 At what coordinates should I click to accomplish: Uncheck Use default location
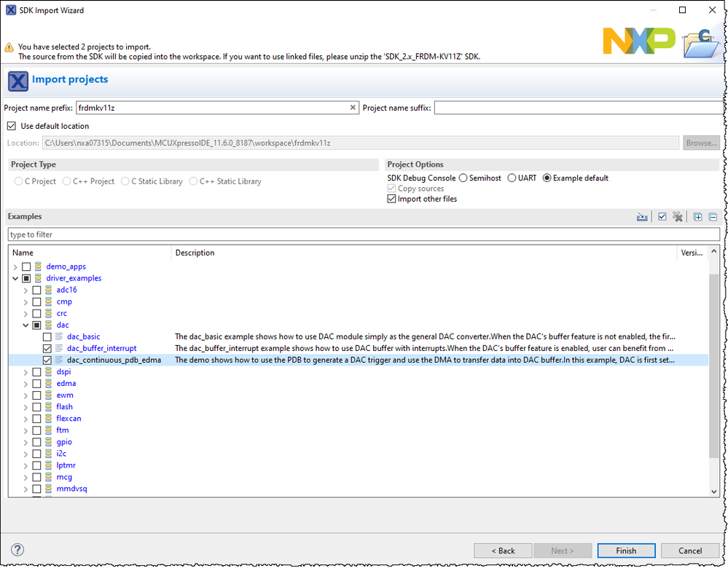(12, 126)
